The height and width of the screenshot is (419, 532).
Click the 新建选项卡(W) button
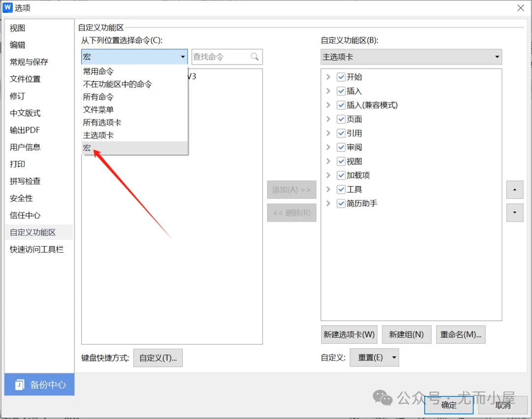point(349,335)
